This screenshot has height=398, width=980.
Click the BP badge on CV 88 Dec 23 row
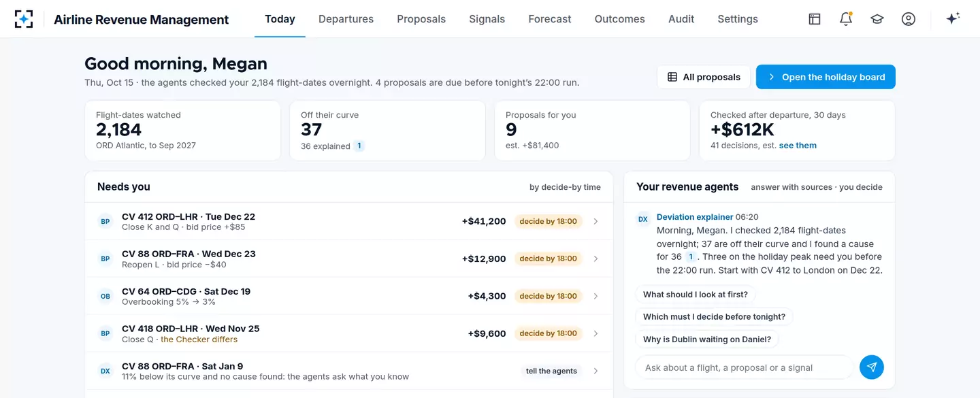105,259
